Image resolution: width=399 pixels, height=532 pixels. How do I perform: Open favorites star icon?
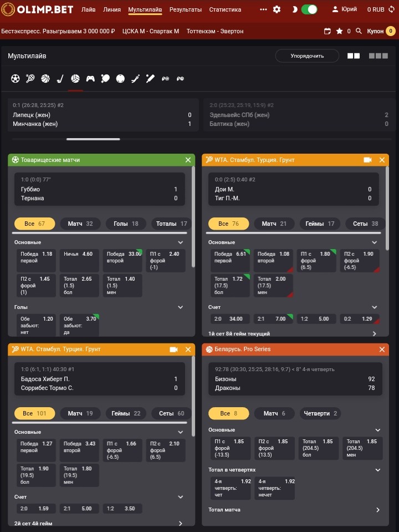340,31
